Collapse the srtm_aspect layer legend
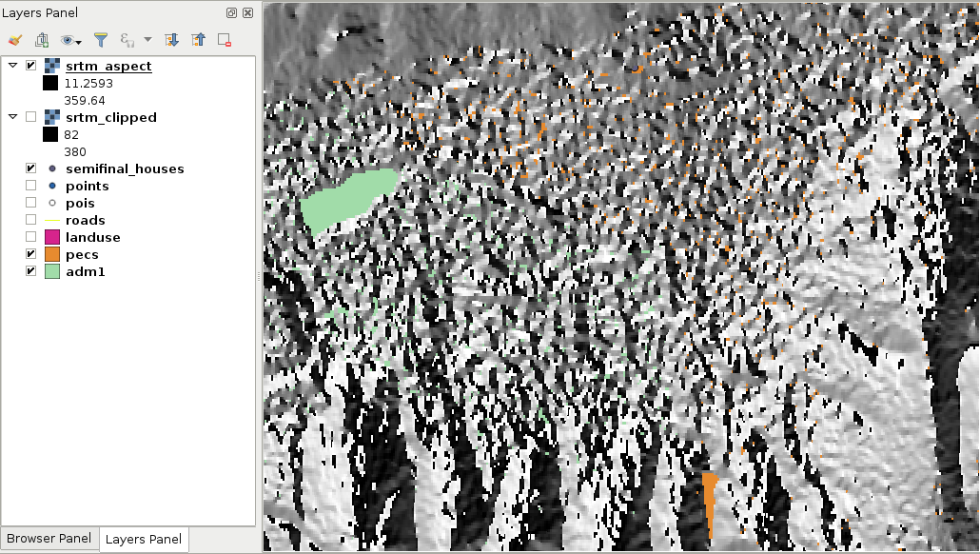The height and width of the screenshot is (554, 980). [12, 65]
